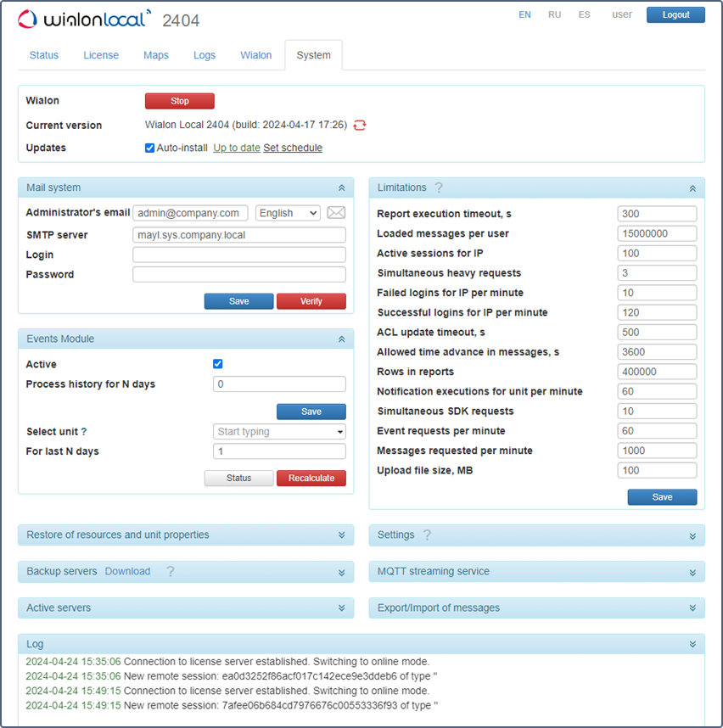
Task: Click the Up to date link
Action: coord(237,148)
